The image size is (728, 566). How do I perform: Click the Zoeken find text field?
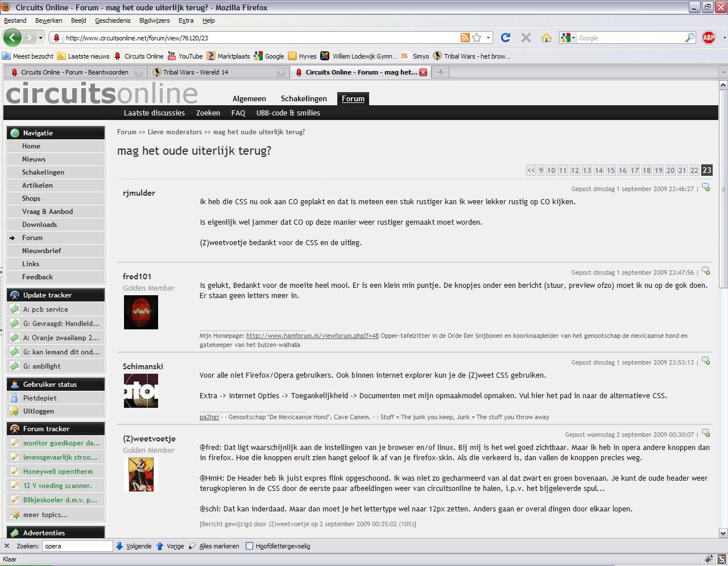pos(77,546)
